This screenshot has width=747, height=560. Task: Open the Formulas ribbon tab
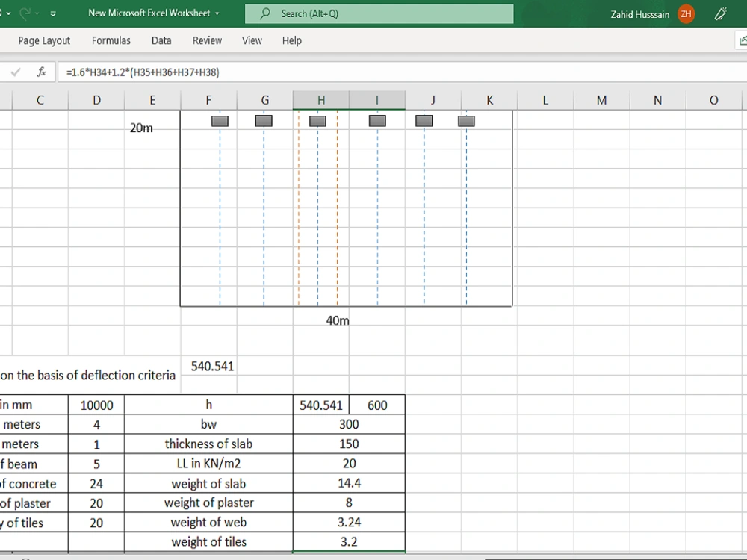111,40
